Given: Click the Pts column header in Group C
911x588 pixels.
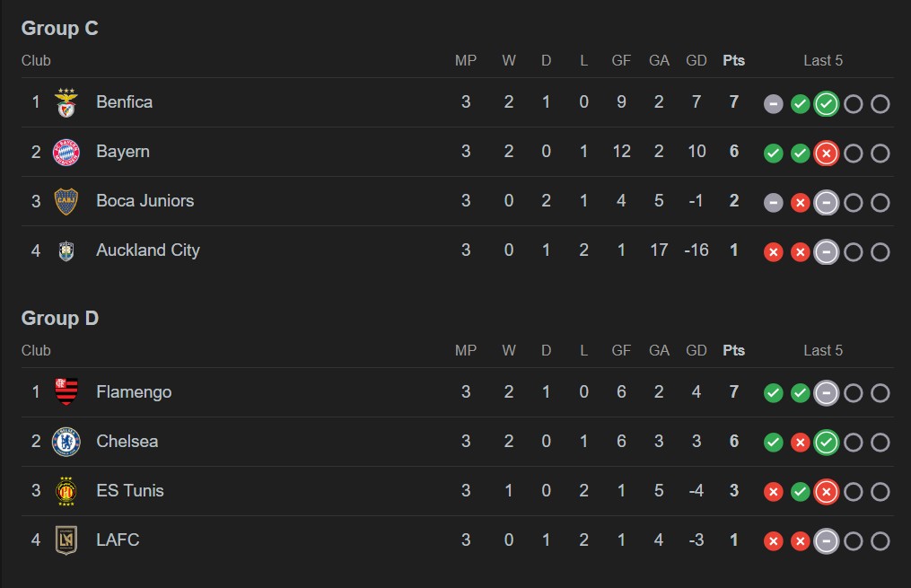Looking at the screenshot, I should click(733, 61).
